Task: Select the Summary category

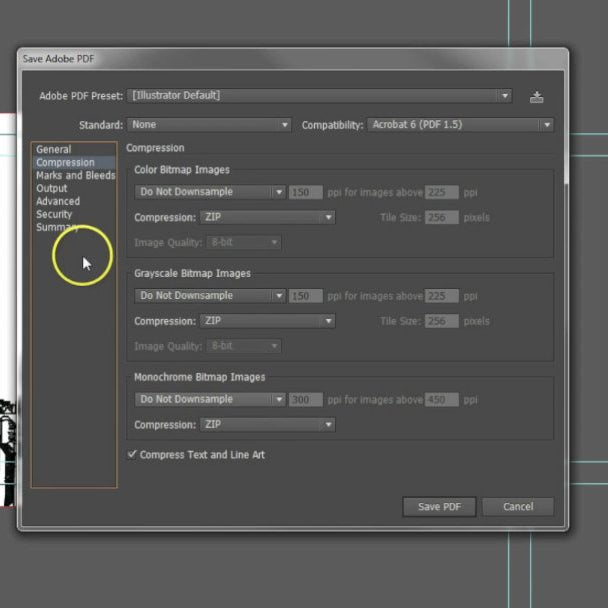Action: click(x=56, y=227)
